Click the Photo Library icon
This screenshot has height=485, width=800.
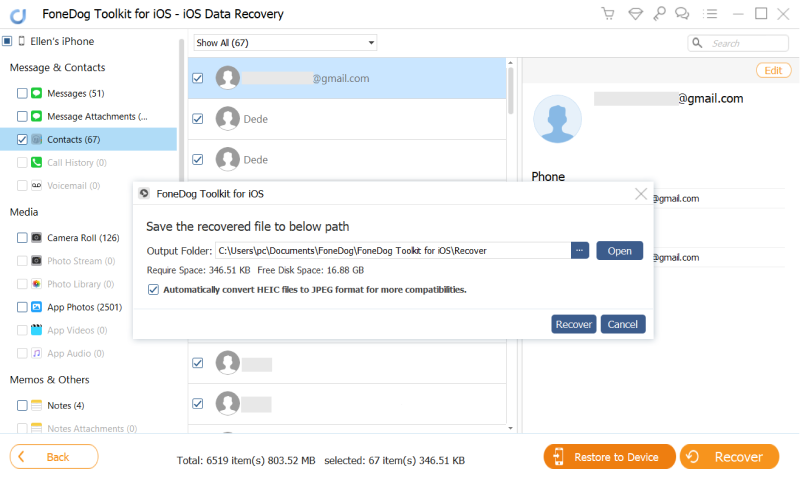[x=36, y=284]
